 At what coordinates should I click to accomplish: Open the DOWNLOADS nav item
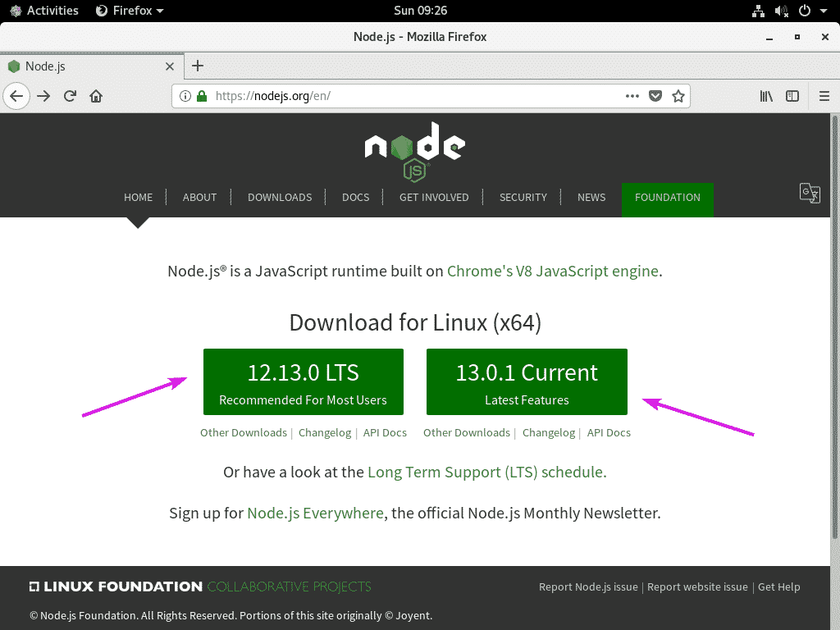coord(280,197)
